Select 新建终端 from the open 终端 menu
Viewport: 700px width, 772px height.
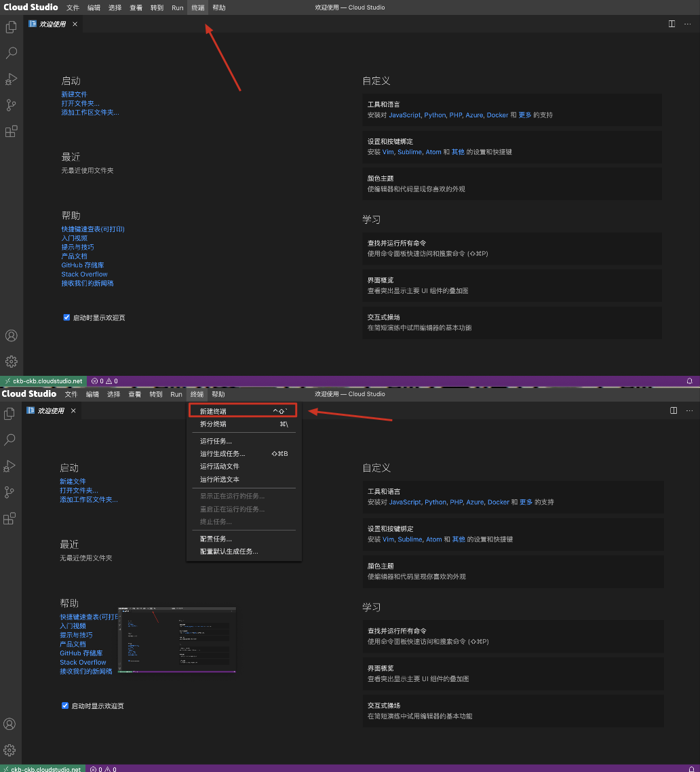213,411
